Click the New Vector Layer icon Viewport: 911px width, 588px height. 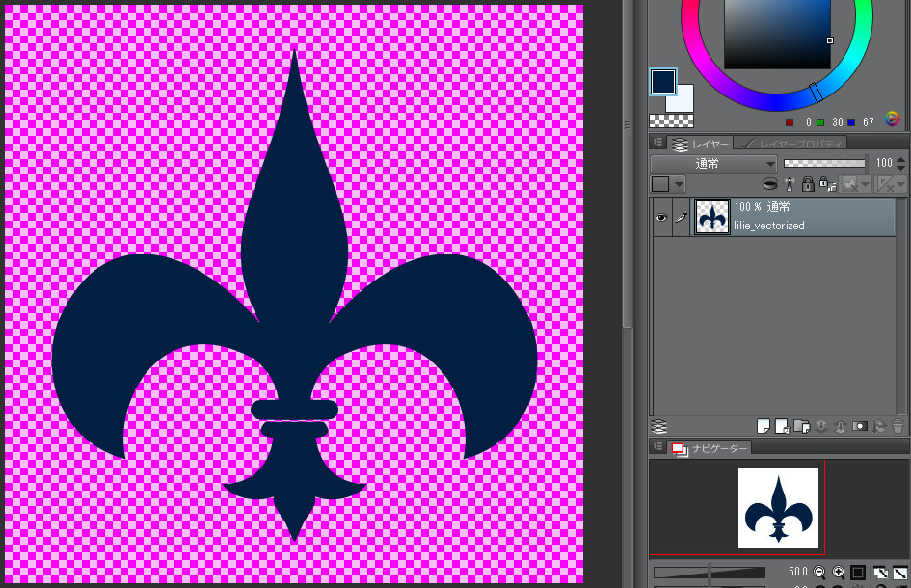[x=782, y=426]
